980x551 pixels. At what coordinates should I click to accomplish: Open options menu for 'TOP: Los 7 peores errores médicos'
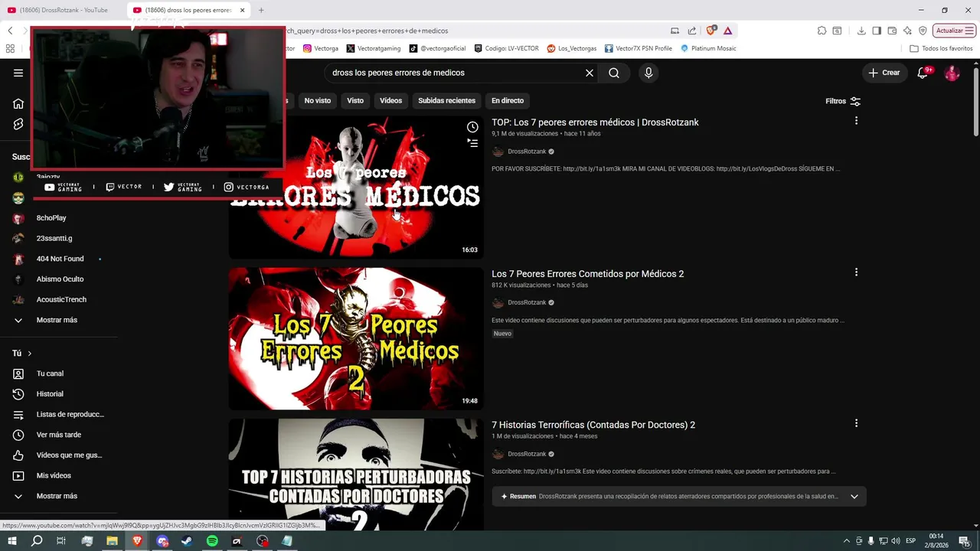click(856, 121)
